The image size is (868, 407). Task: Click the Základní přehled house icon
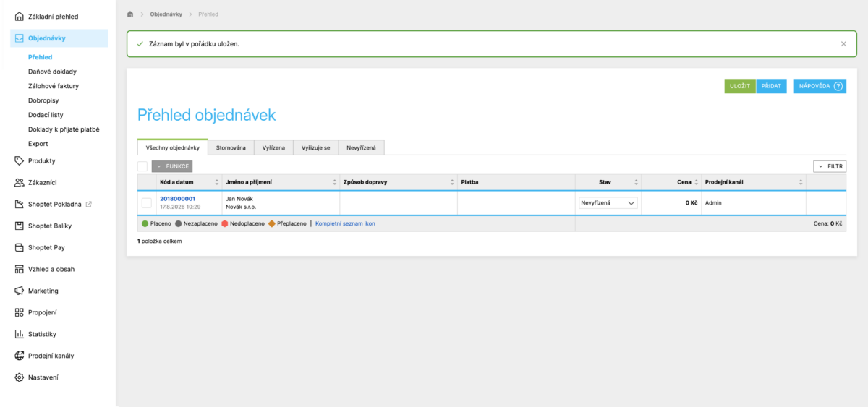click(x=20, y=17)
